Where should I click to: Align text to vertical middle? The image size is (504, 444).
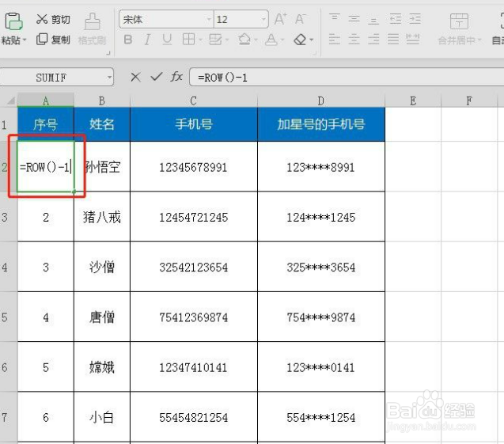354,19
